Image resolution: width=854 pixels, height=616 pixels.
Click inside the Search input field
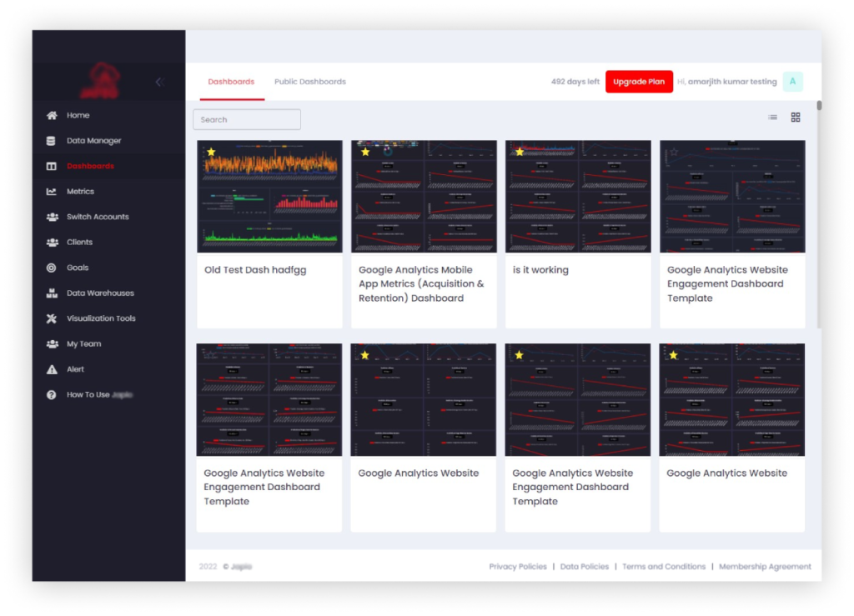[x=246, y=119]
